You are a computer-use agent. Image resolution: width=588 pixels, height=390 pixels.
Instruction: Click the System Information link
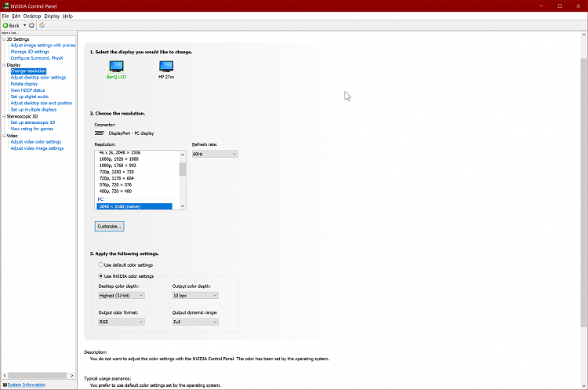click(26, 385)
